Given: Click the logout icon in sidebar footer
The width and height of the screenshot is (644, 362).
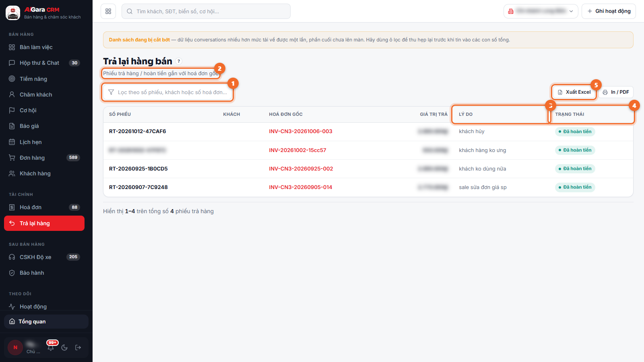Looking at the screenshot, I should click(x=78, y=348).
